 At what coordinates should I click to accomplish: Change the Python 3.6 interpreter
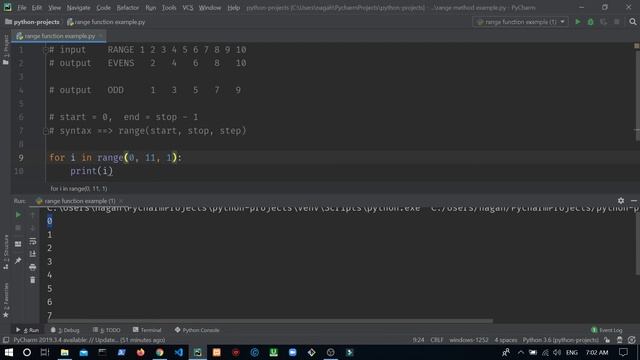pos(560,340)
